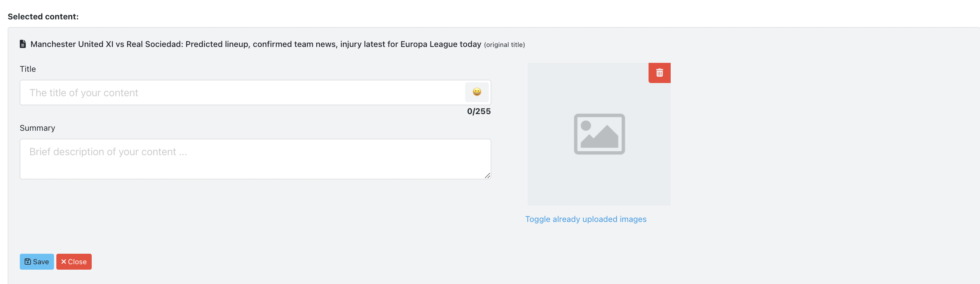
Task: Click the Manchester United original title text
Action: click(256, 44)
